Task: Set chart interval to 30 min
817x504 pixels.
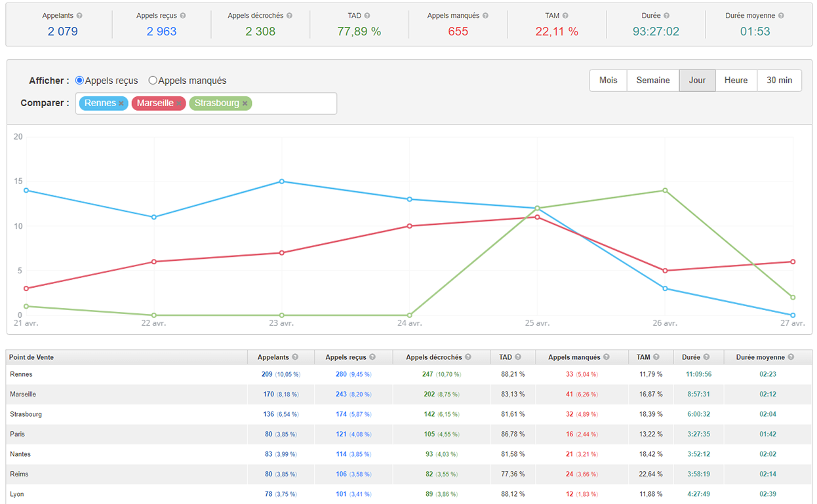Action: pos(779,80)
